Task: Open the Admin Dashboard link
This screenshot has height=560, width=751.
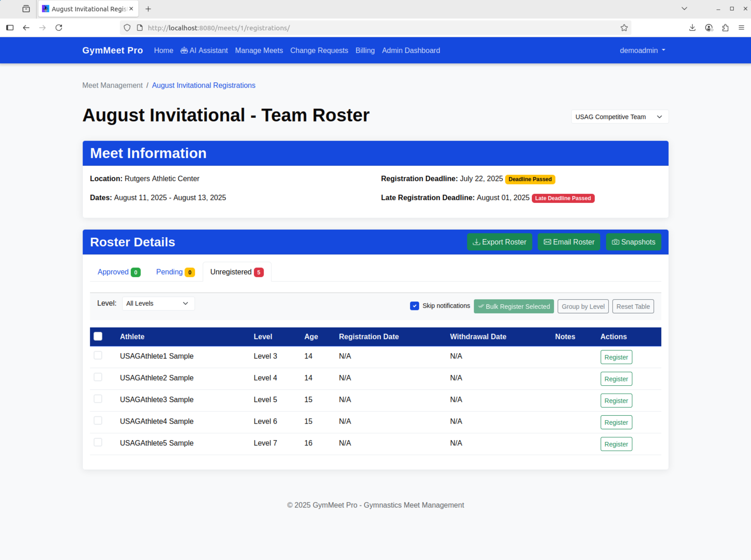Action: coord(411,51)
